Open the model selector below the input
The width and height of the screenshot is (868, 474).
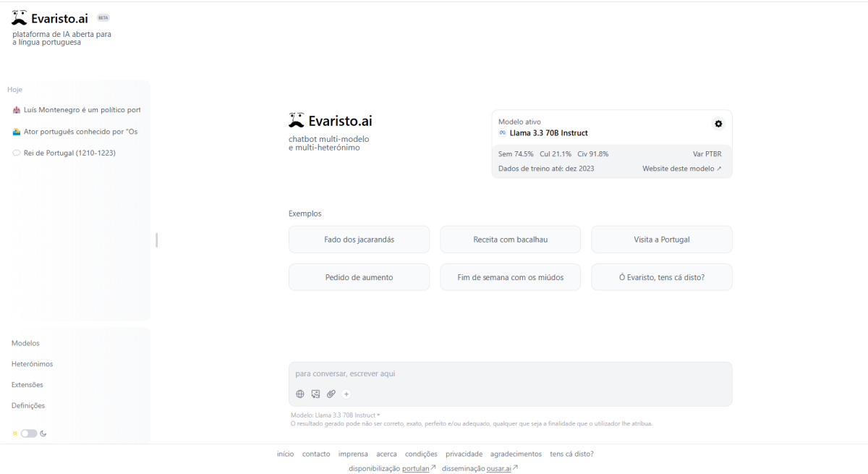coord(336,415)
